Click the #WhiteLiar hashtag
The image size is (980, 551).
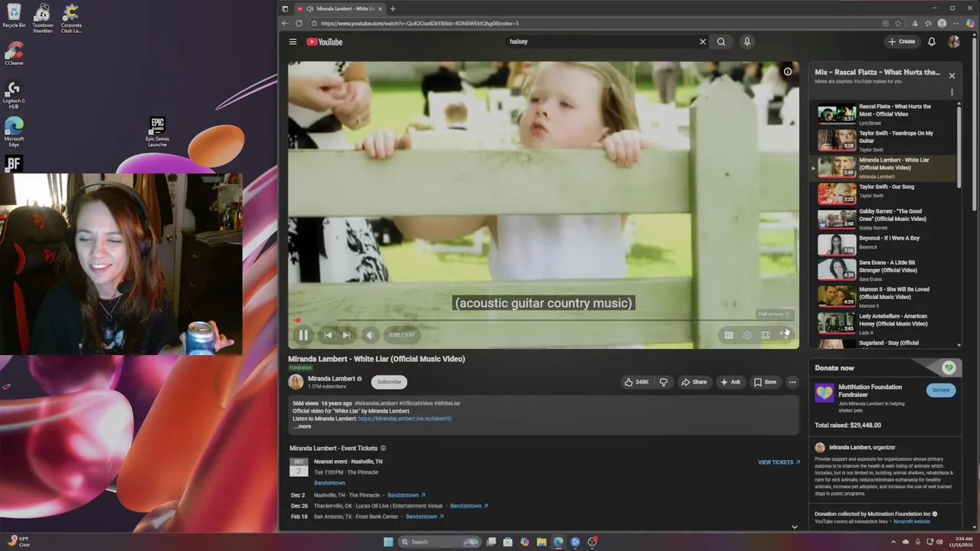coord(447,403)
